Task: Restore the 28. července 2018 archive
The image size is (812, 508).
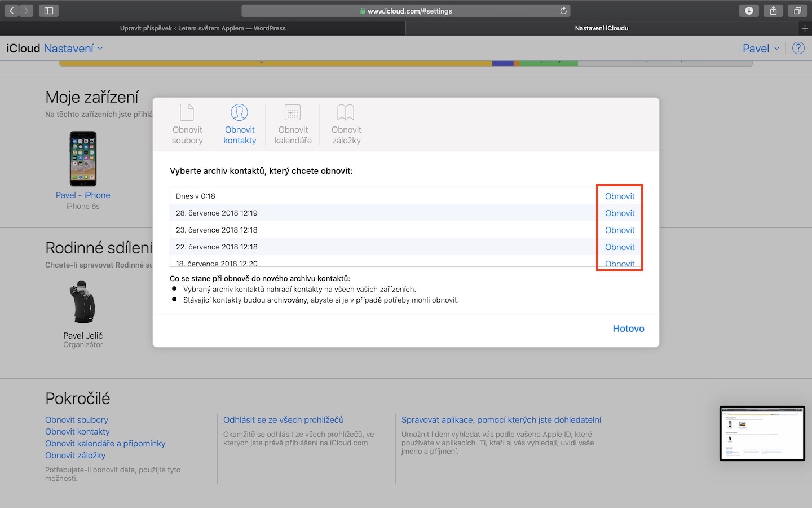Action: [620, 213]
